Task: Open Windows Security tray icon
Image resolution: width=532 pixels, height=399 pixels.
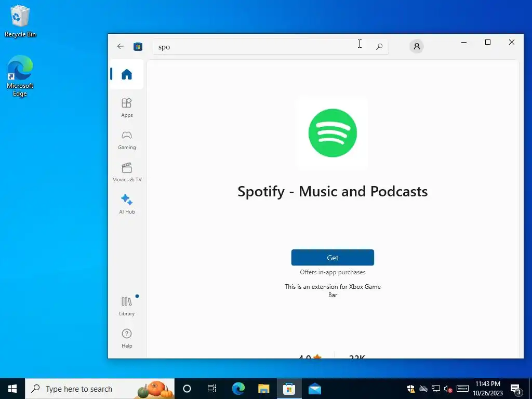Action: pos(411,389)
